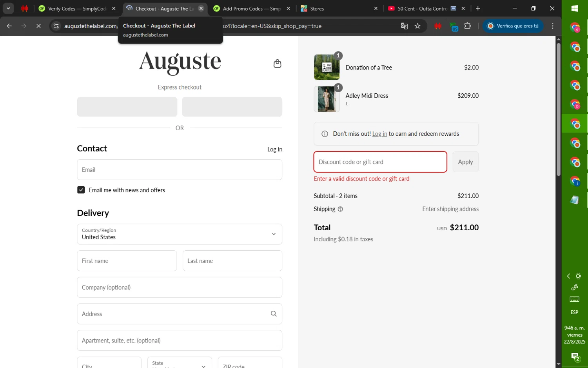
Task: Stop page loading with the X button
Action: [38, 26]
